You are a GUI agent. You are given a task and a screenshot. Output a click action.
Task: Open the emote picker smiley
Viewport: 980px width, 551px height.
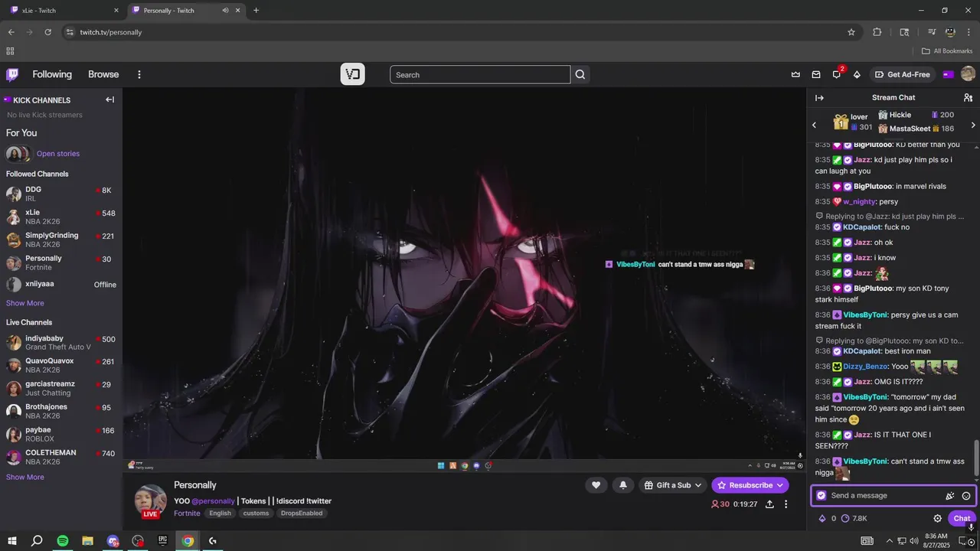pyautogui.click(x=966, y=496)
